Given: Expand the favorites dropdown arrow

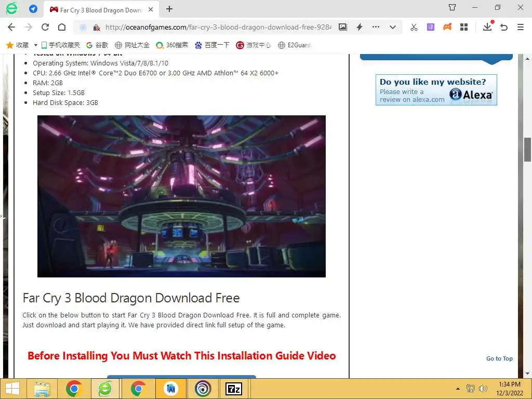Looking at the screenshot, I should [x=35, y=45].
